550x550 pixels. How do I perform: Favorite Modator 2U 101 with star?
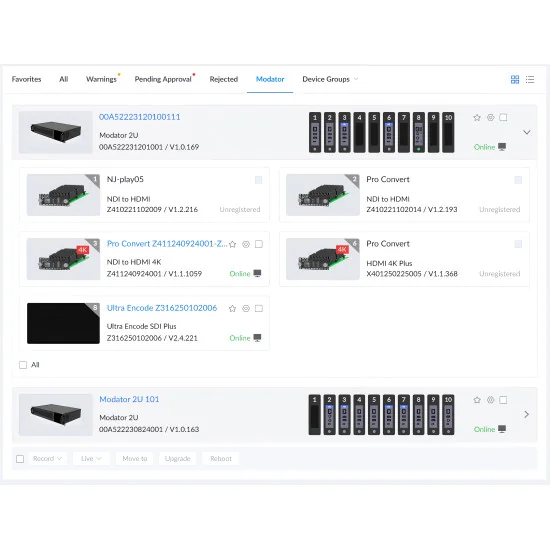(477, 400)
